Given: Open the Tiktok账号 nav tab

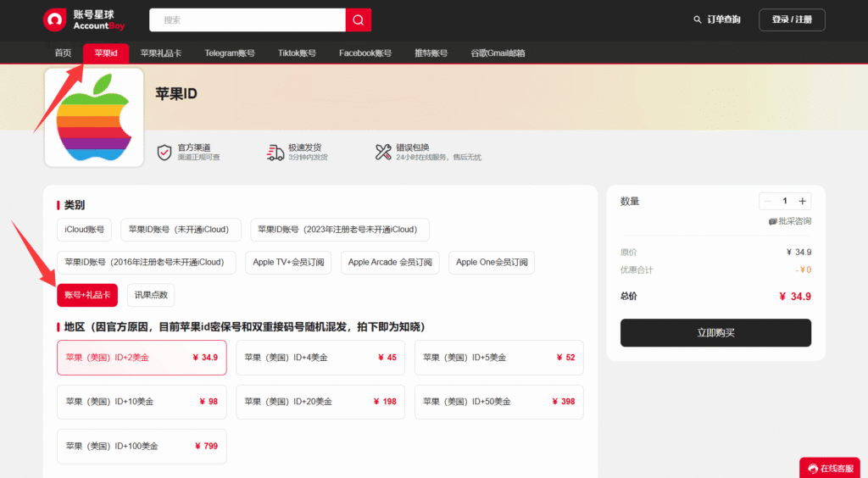Looking at the screenshot, I should (297, 53).
